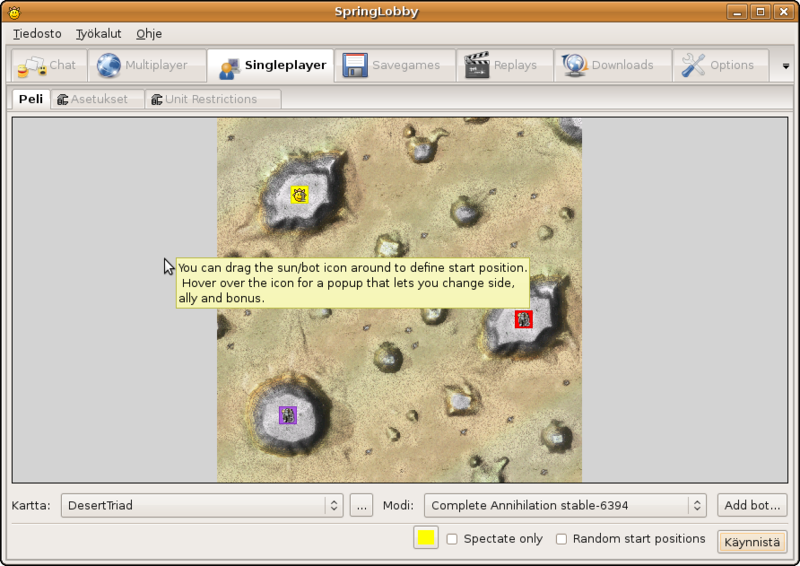Open the Chat tab
Viewport: 800px width, 566px height.
click(48, 65)
